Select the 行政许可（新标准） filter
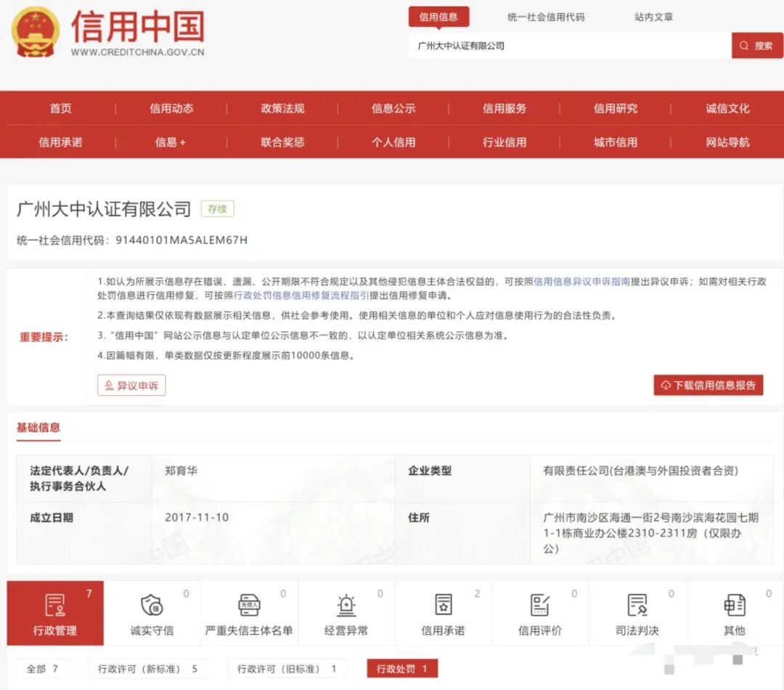 click(147, 668)
